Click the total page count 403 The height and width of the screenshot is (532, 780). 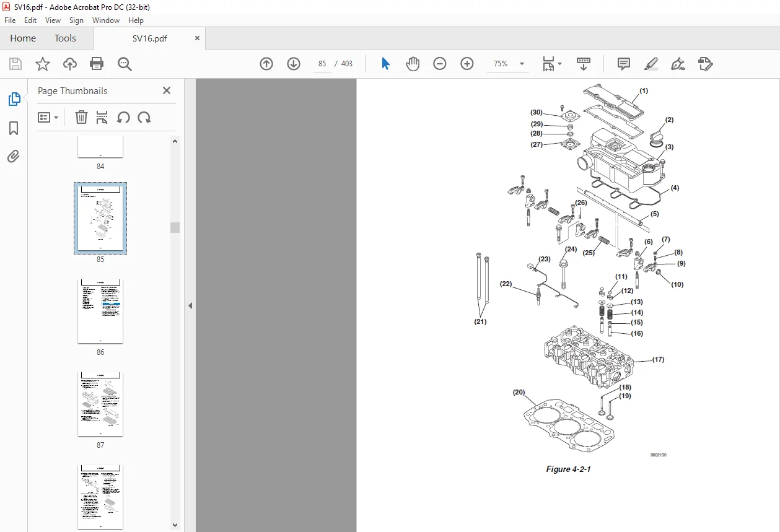pyautogui.click(x=347, y=64)
